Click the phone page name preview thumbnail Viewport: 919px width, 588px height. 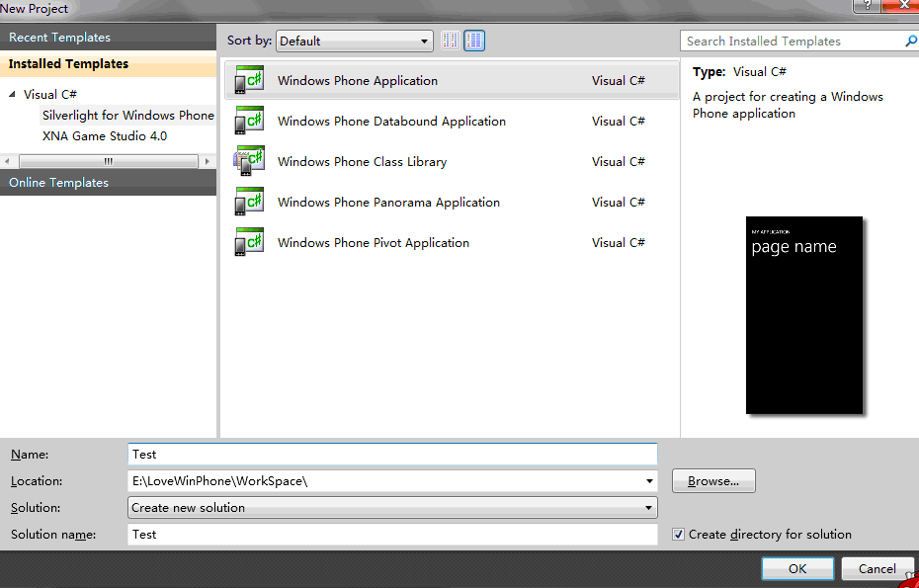point(804,315)
